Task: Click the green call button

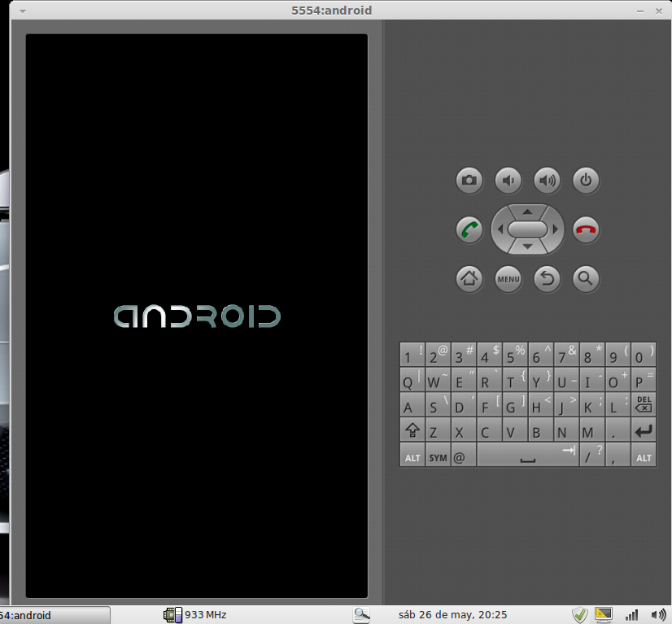Action: pyautogui.click(x=469, y=229)
